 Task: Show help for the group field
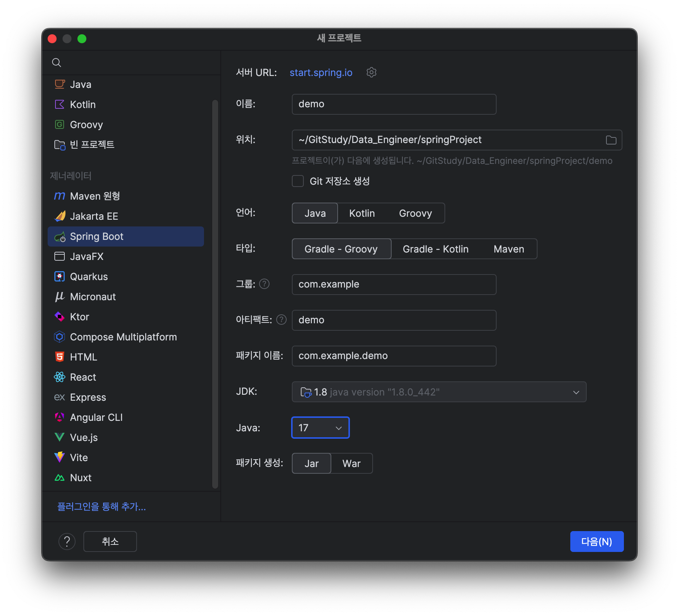click(264, 284)
